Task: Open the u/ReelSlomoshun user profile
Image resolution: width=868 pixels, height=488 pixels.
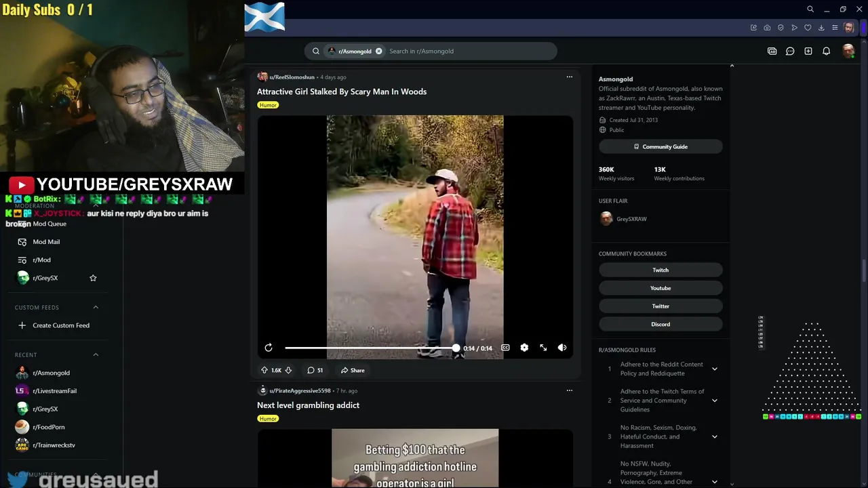Action: [292, 77]
